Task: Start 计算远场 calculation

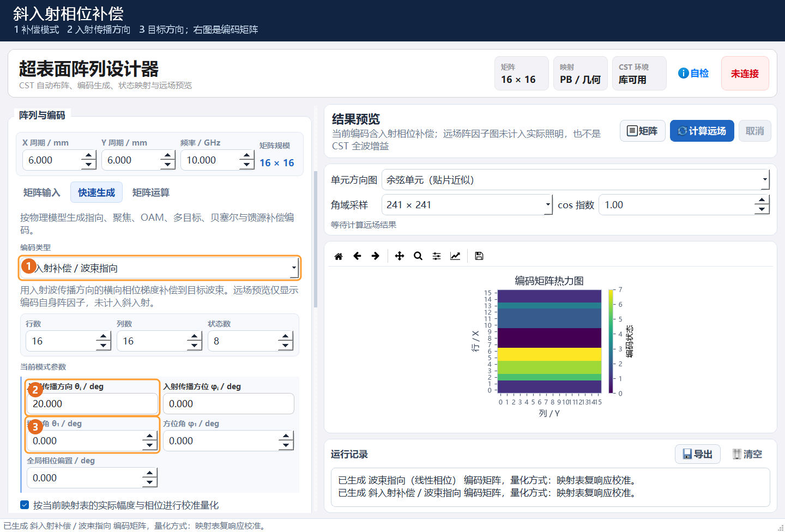Action: 702,131
